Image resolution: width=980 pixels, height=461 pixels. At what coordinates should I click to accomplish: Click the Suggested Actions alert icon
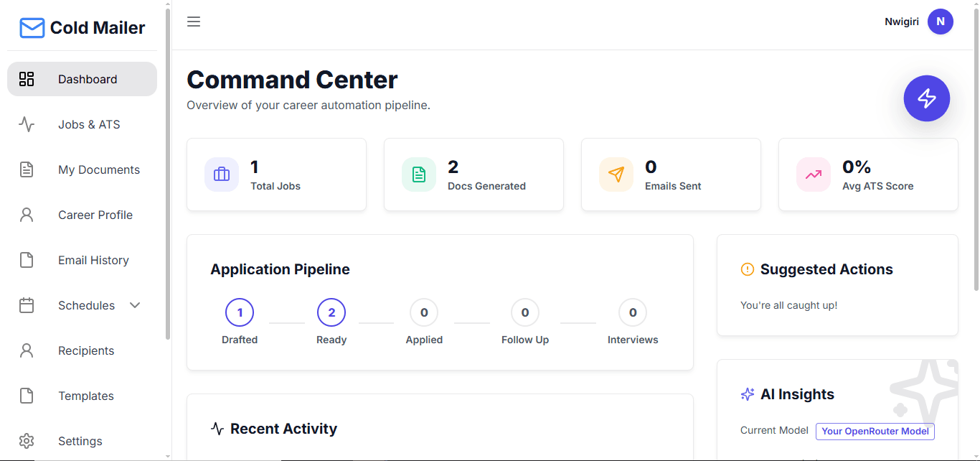[748, 269]
